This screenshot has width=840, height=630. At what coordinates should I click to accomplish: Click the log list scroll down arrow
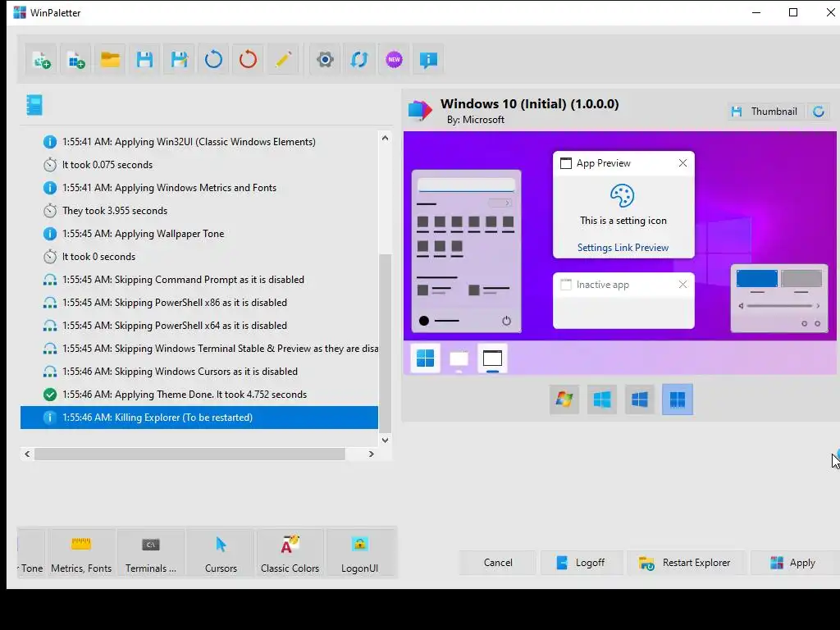point(385,440)
